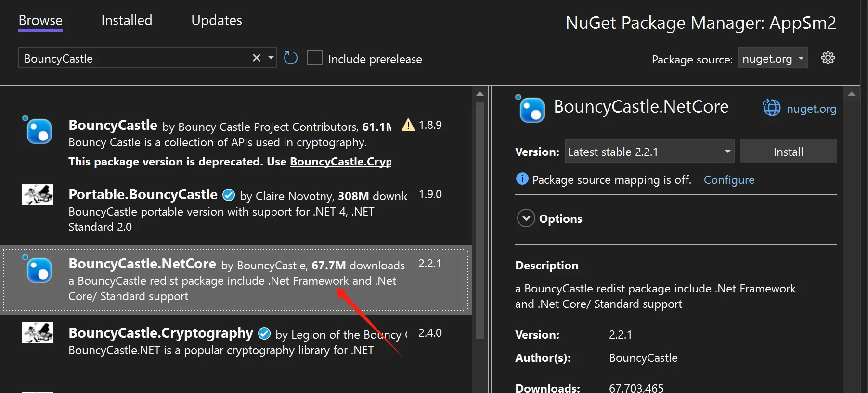This screenshot has width=868, height=393.
Task: Select the BouncyCastle package icon
Action: tap(38, 130)
